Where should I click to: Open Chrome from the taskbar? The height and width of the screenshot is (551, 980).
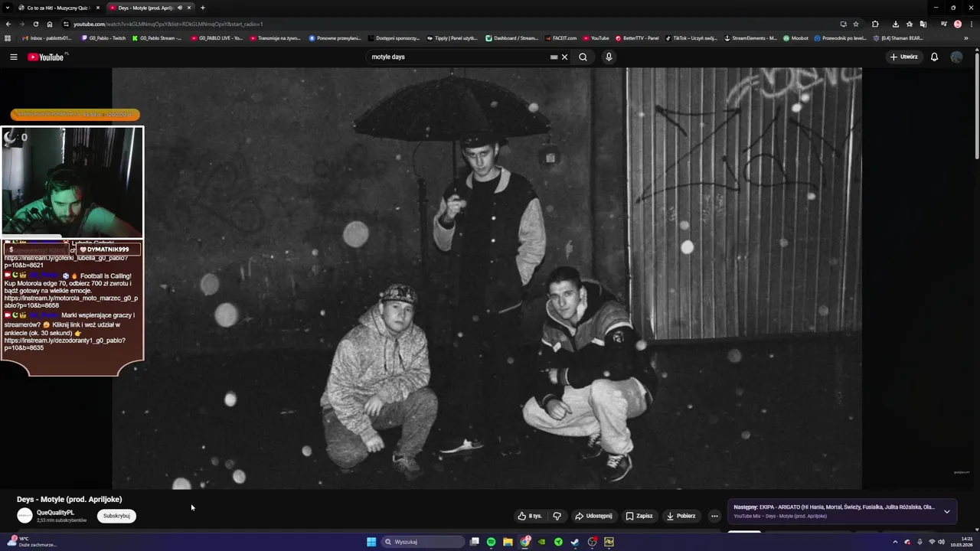tap(524, 542)
